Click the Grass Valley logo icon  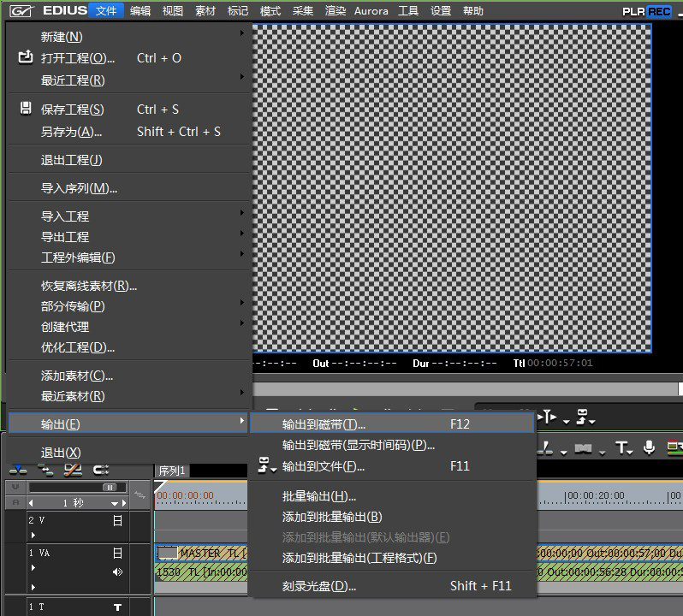(x=21, y=10)
